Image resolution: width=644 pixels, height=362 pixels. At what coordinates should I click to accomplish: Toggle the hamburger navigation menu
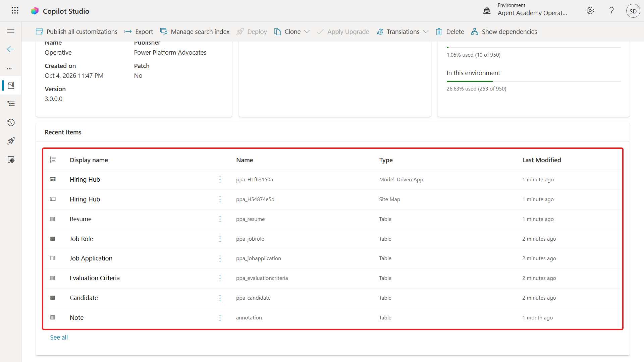point(11,31)
